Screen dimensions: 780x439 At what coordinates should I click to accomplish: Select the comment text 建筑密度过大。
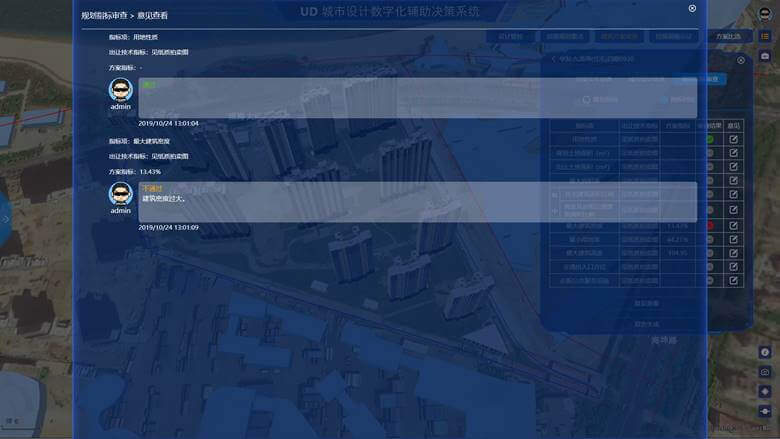164,198
